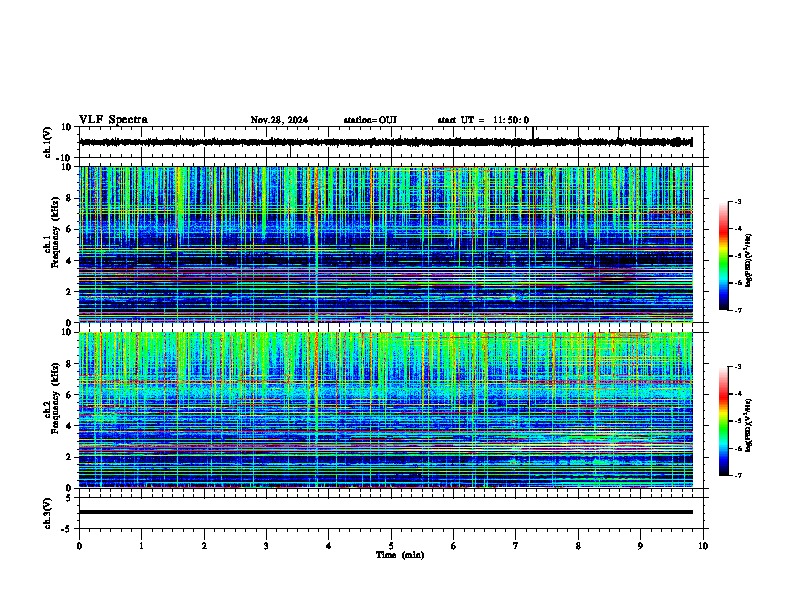Click the "-7" label on ch.2 color bar
Viewport: 792px width, 612px height.
point(738,476)
